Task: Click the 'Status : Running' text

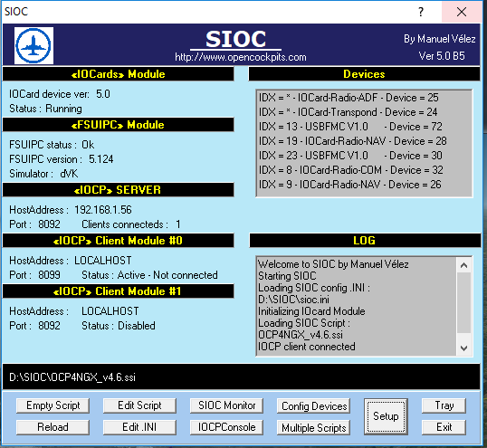Action: [45, 109]
